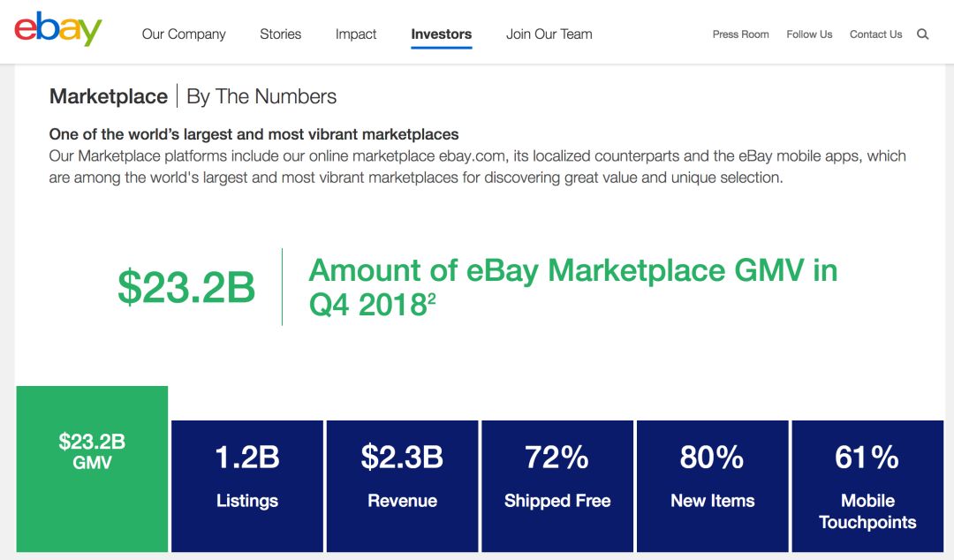Image resolution: width=954 pixels, height=560 pixels.
Task: Click the Contact Us link
Action: (875, 34)
